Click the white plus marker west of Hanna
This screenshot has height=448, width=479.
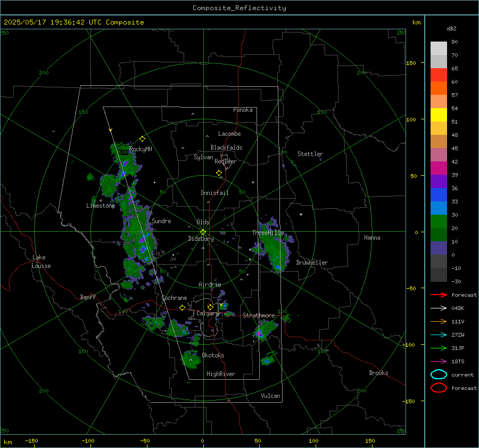coord(301,214)
